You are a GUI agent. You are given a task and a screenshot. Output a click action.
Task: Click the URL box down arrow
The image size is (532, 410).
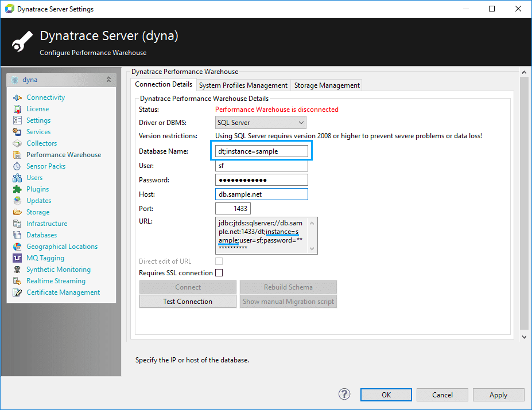click(x=312, y=248)
